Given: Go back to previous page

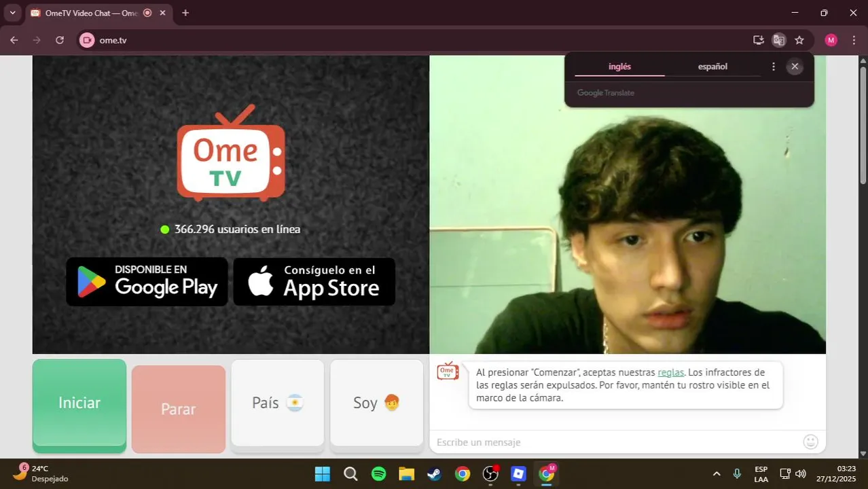Looking at the screenshot, I should (14, 40).
